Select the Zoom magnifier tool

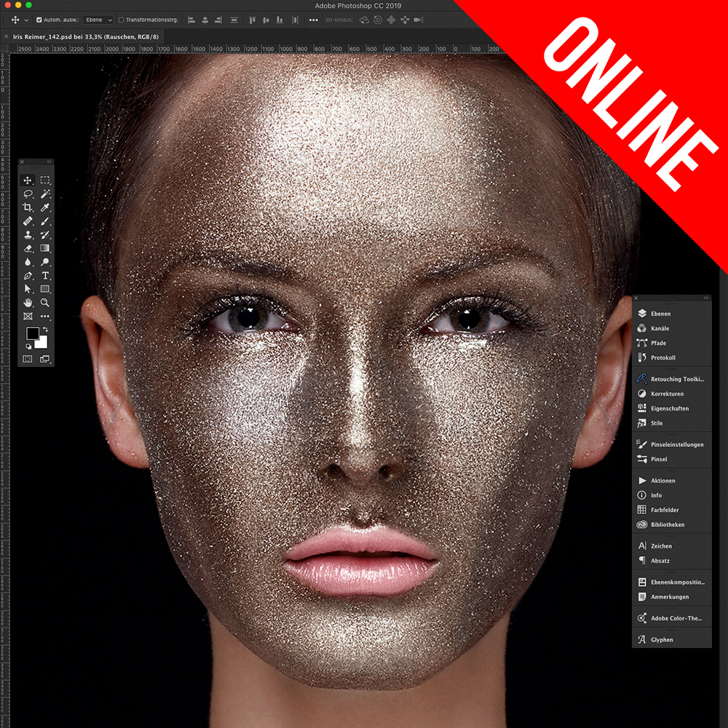[45, 303]
